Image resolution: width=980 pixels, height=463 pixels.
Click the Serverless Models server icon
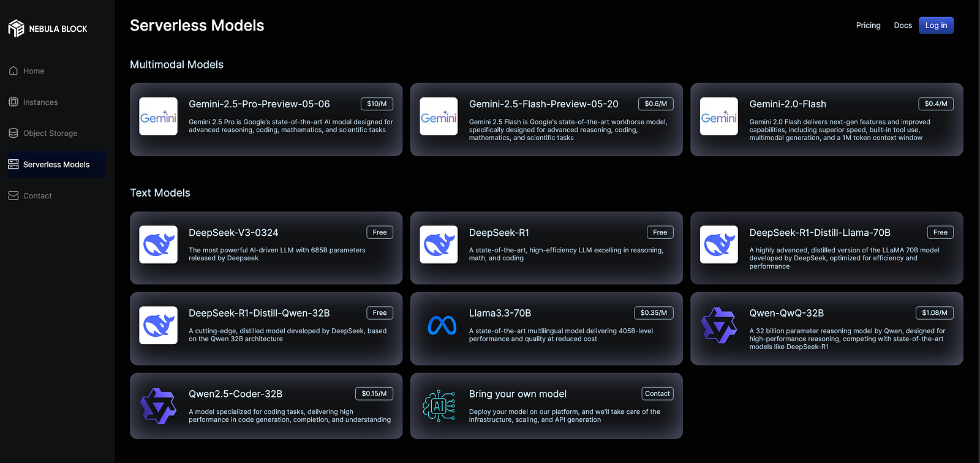tap(13, 165)
